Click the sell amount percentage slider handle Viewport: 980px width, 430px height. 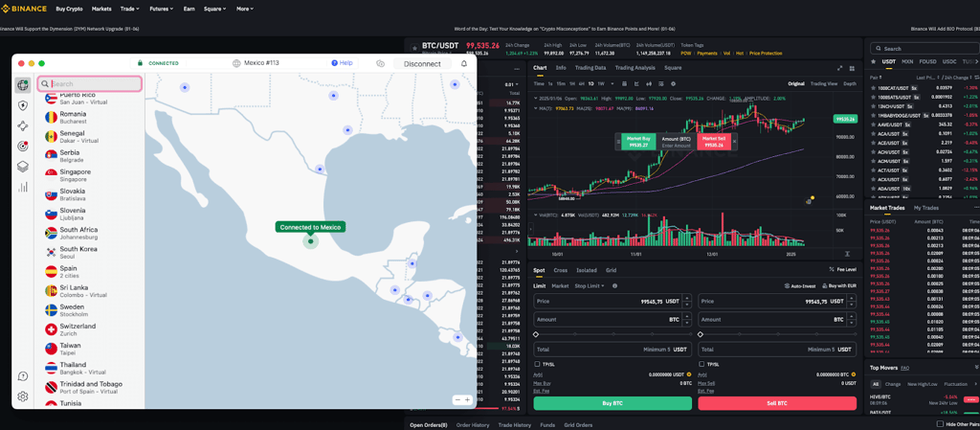pyautogui.click(x=701, y=335)
